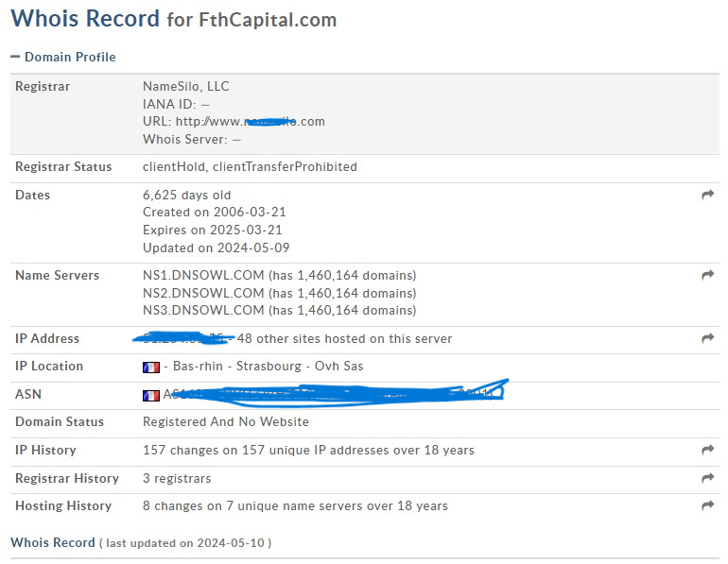Click the French flag in IP Location

pyautogui.click(x=151, y=367)
